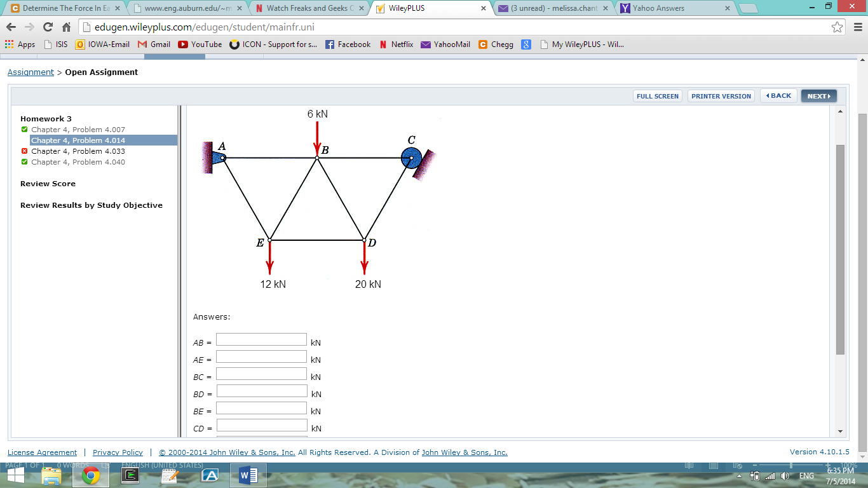Open Netflix from the bookmarks bar

(396, 44)
